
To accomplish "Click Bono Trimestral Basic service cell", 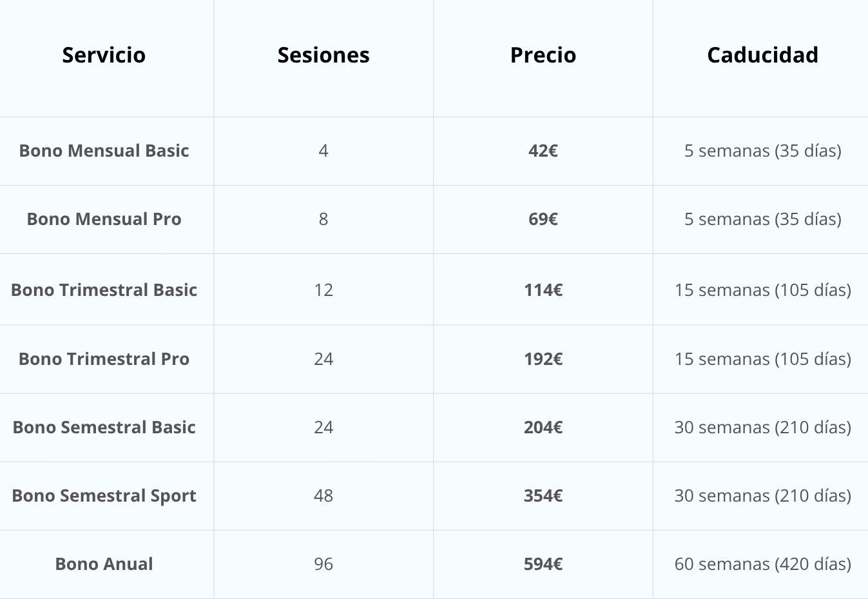I will point(104,290).
